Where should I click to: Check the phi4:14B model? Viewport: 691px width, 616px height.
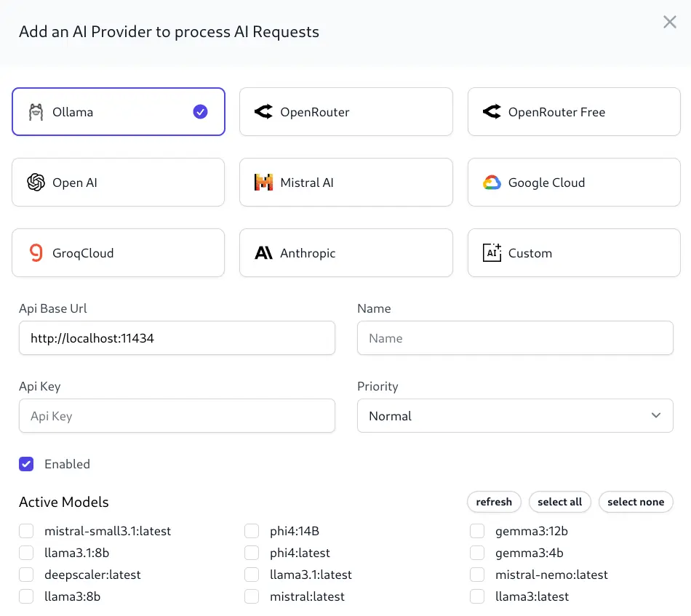(252, 531)
